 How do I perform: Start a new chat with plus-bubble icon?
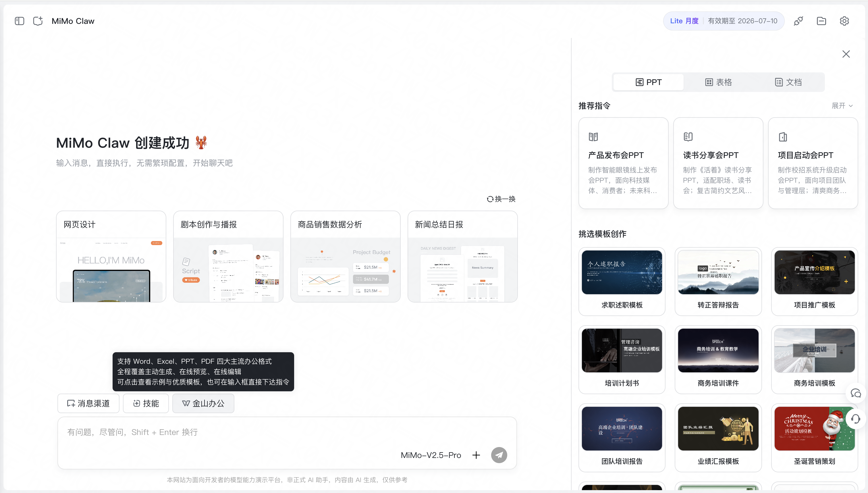pos(38,21)
